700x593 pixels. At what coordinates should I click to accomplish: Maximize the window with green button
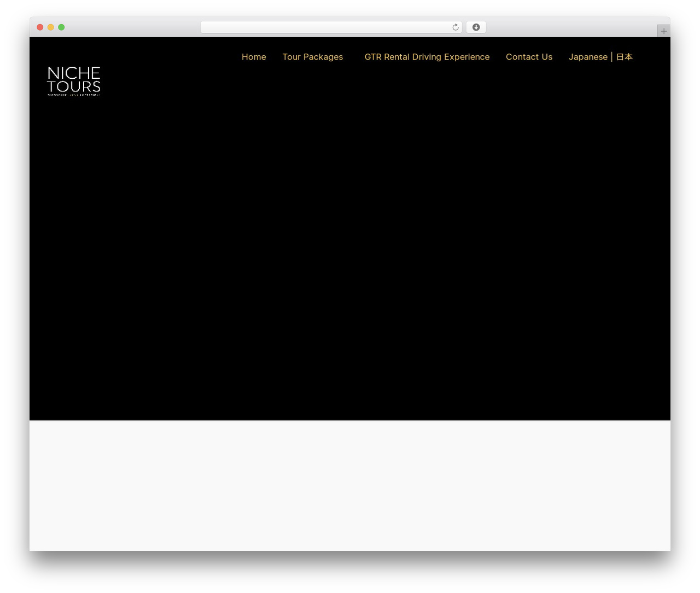[x=61, y=27]
